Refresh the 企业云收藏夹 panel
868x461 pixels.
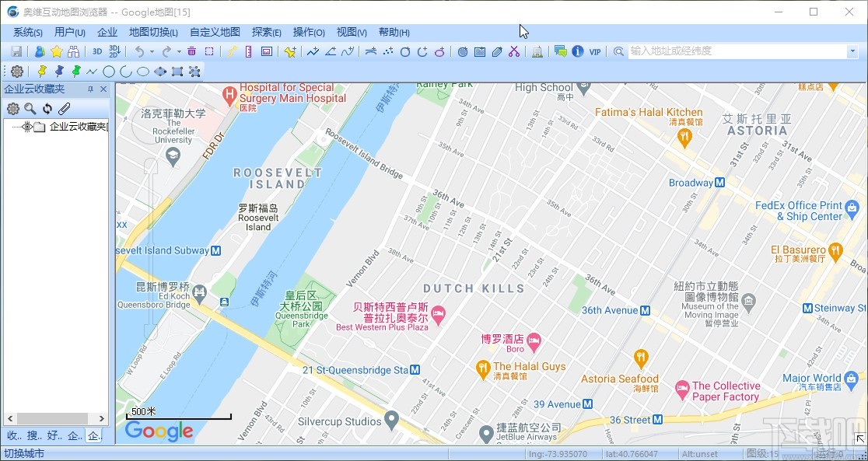click(47, 108)
